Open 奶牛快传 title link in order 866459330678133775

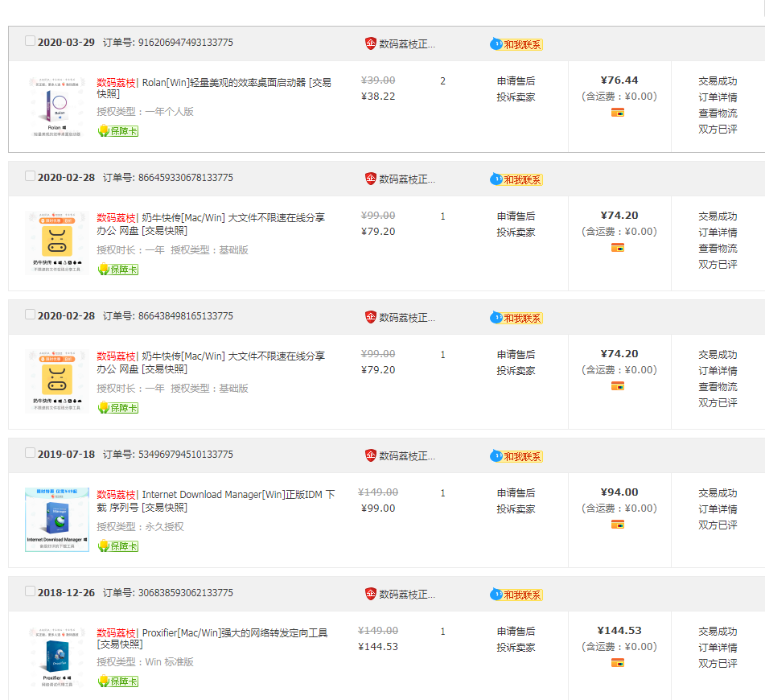(211, 224)
